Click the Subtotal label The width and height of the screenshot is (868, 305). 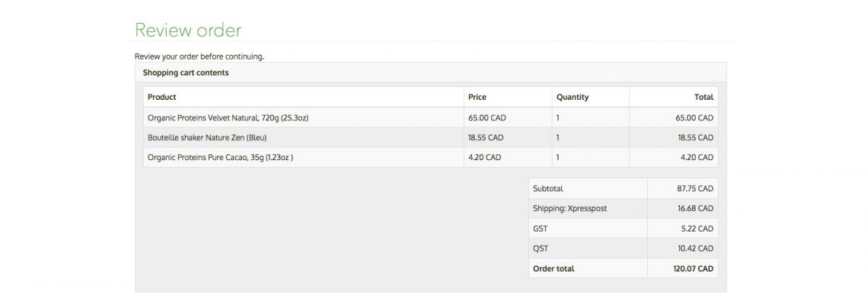tap(548, 188)
